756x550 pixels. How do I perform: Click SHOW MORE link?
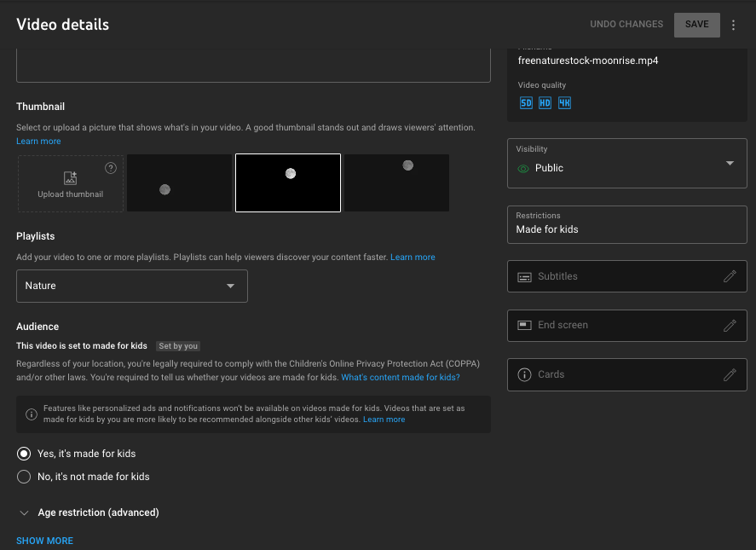coord(45,541)
